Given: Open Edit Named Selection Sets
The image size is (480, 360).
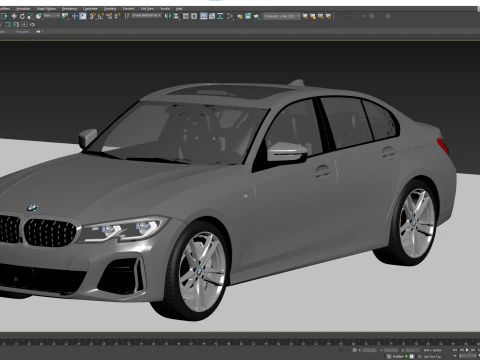Looking at the screenshot, I should [x=127, y=16].
